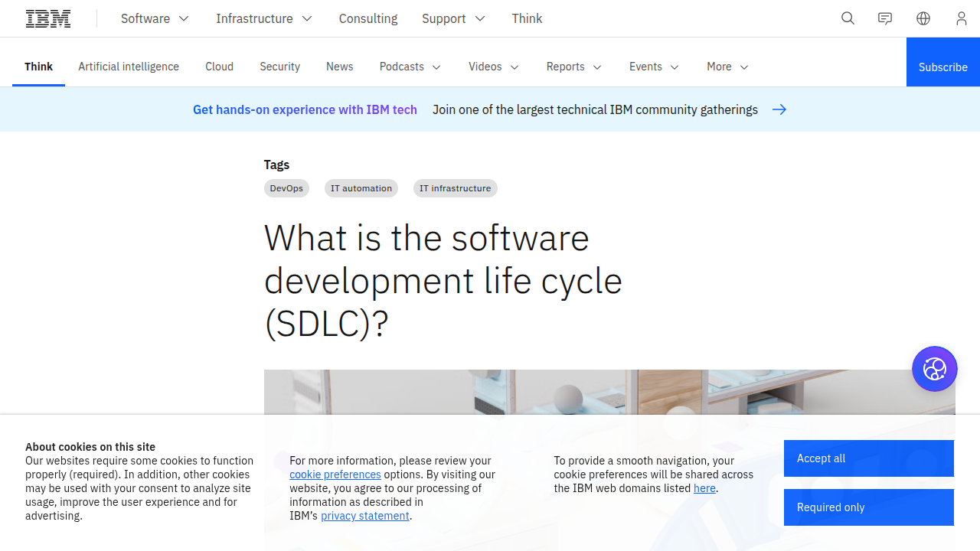Viewport: 980px width, 551px height.
Task: Go to the News tab
Action: click(340, 67)
